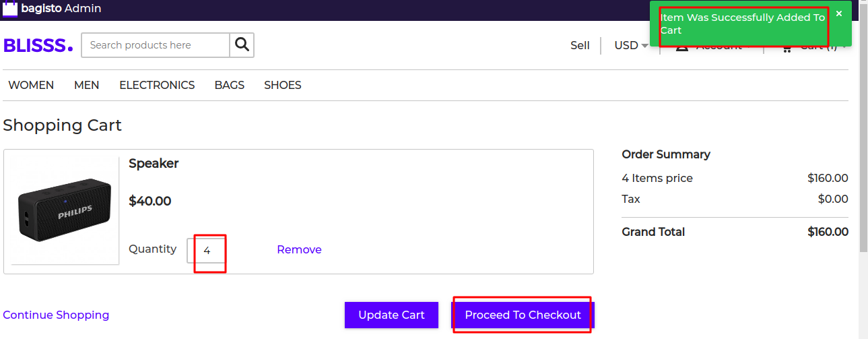Open the WOMEN category menu
The image size is (868, 339).
(x=31, y=85)
